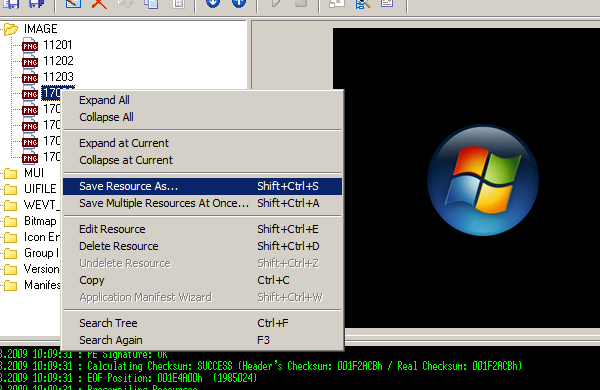Select Edit Resource in context menu
Image resolution: width=600 pixels, height=390 pixels.
202,229
